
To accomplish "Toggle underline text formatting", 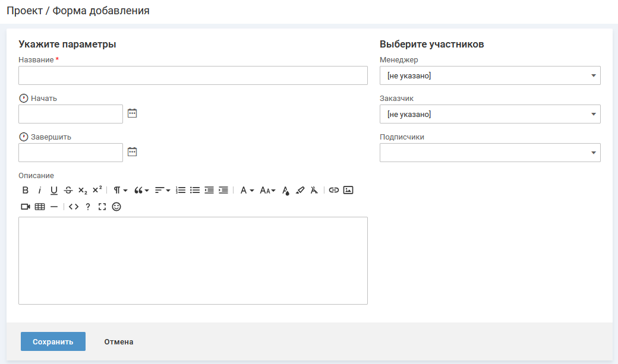I will click(54, 190).
